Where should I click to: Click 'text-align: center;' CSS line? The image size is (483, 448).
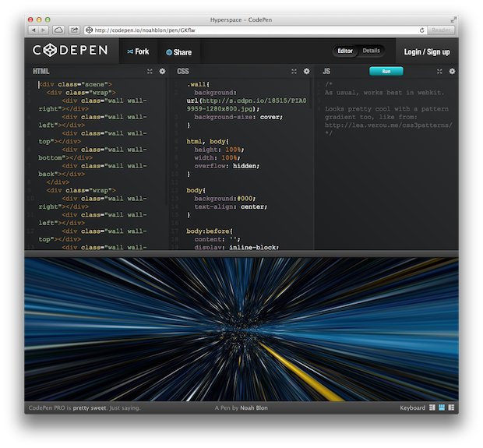pos(231,206)
